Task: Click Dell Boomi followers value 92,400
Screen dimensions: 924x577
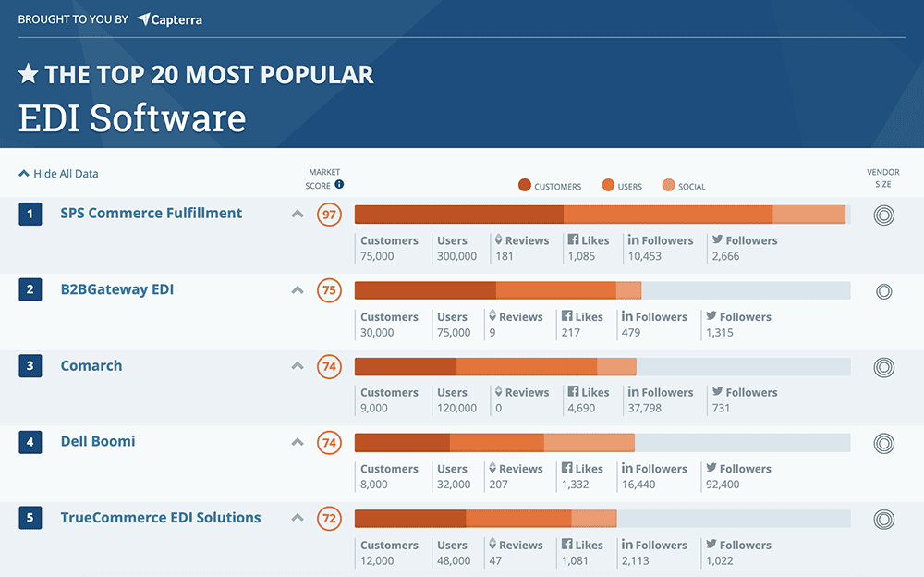Action: pyautogui.click(x=723, y=485)
